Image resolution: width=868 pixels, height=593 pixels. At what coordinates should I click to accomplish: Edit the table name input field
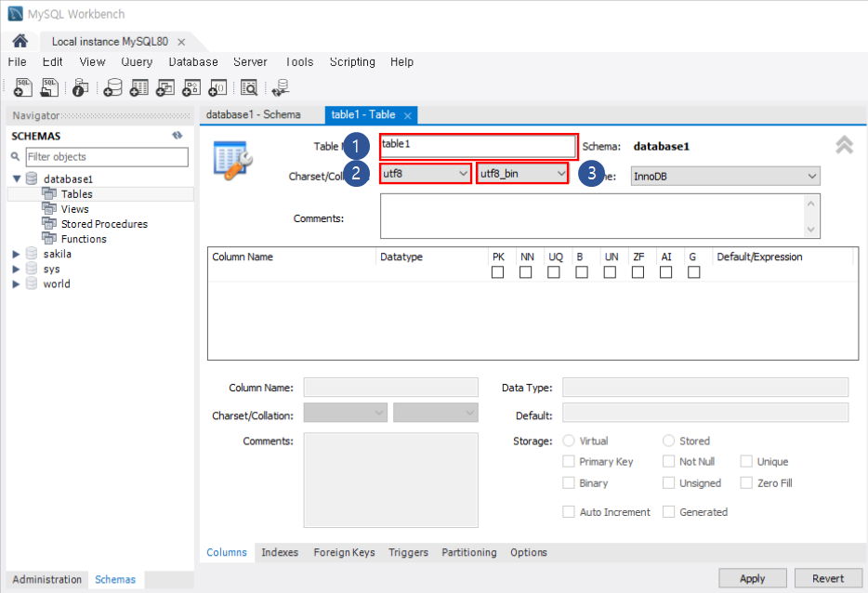click(x=478, y=146)
